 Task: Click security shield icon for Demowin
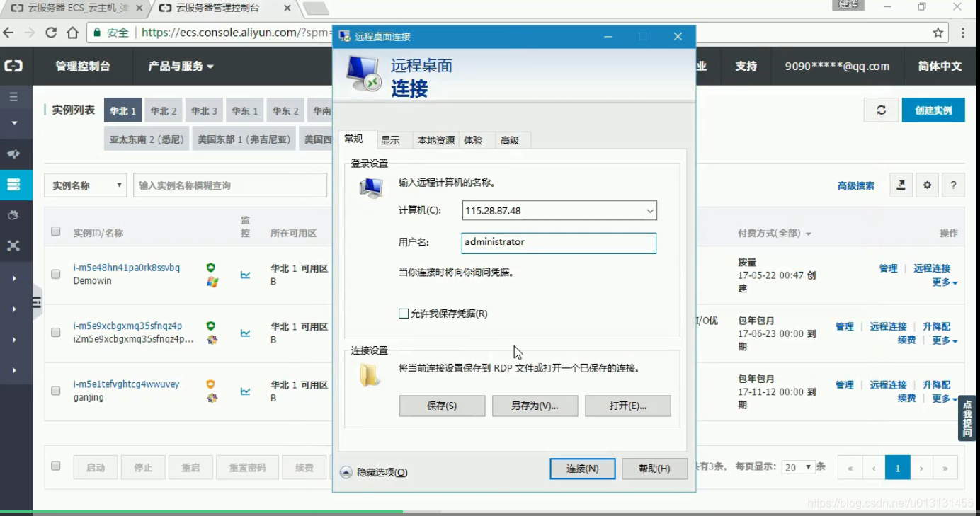click(x=210, y=268)
